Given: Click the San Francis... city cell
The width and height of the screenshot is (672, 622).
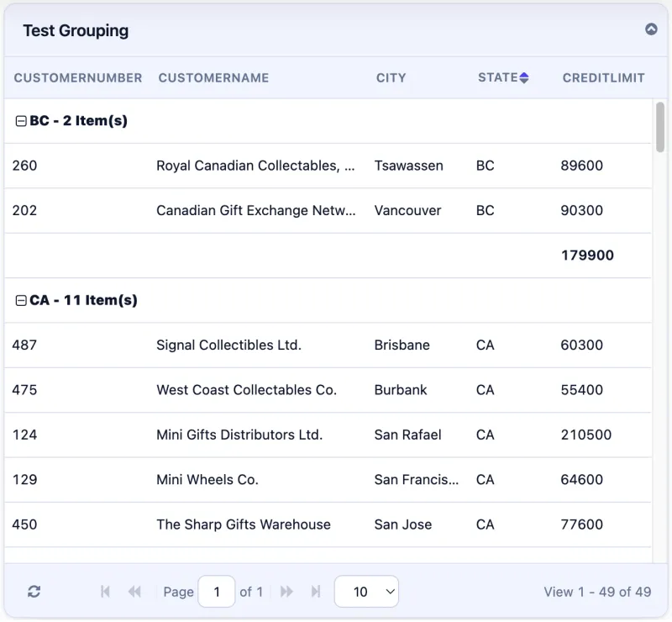Looking at the screenshot, I should click(416, 480).
